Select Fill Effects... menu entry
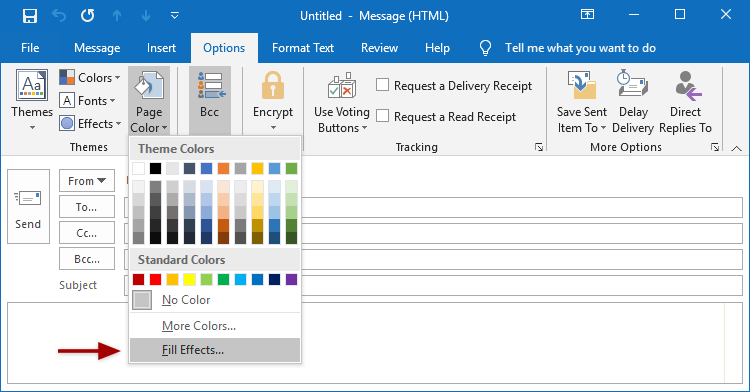 (214, 350)
